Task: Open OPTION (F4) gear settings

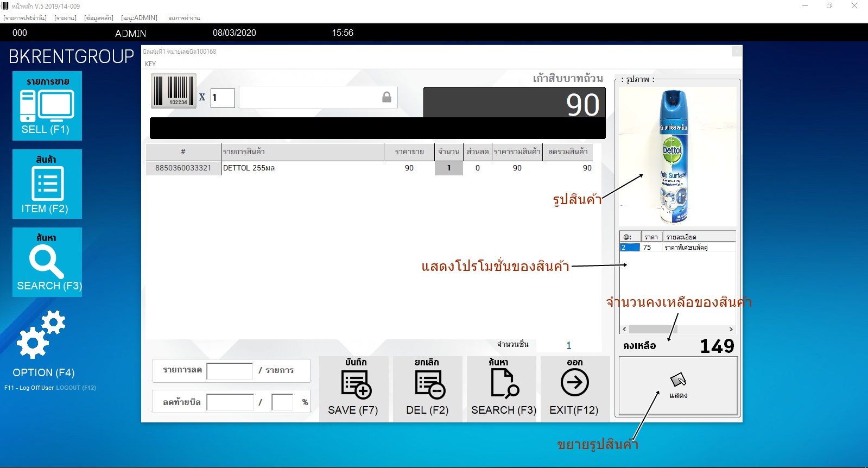Action: pyautogui.click(x=43, y=344)
